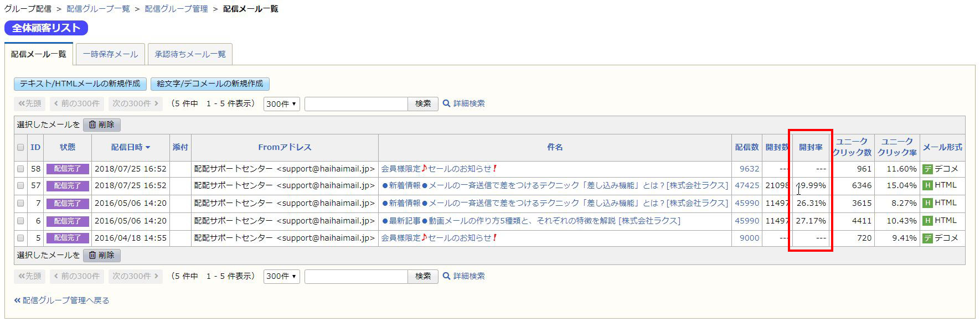Image resolution: width=980 pixels, height=322 pixels.
Task: Click the 配信完了 status badge in row 58
Action: click(68, 169)
